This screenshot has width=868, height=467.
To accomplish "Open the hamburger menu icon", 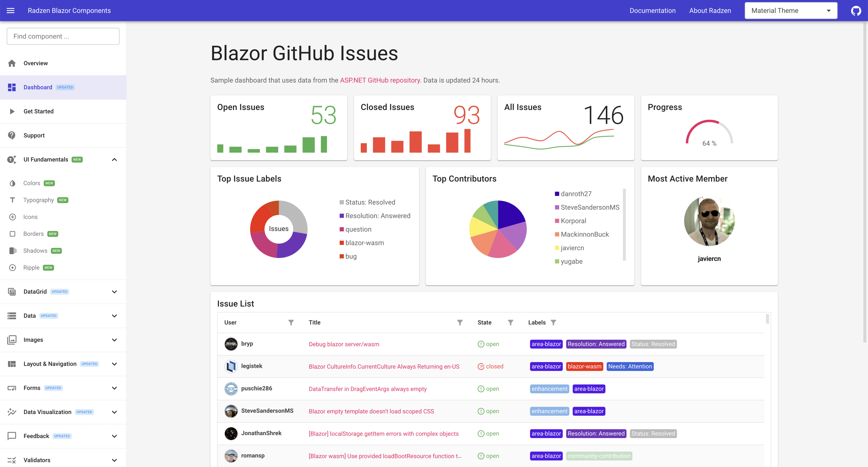I will (11, 10).
